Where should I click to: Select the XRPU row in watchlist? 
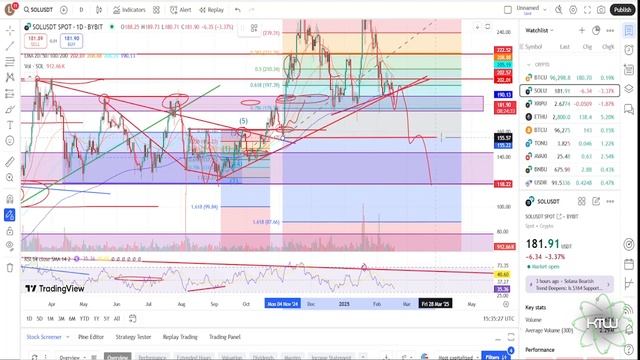570,104
